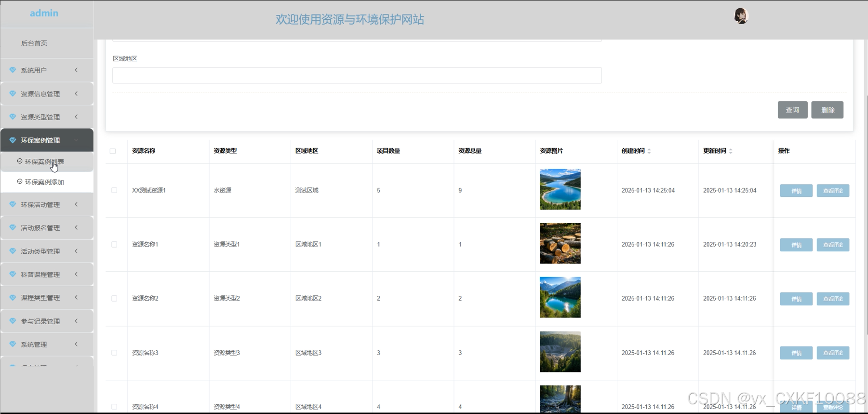This screenshot has width=868, height=414.
Task: Tick the checkbox for row 资源名称4
Action: click(x=114, y=407)
